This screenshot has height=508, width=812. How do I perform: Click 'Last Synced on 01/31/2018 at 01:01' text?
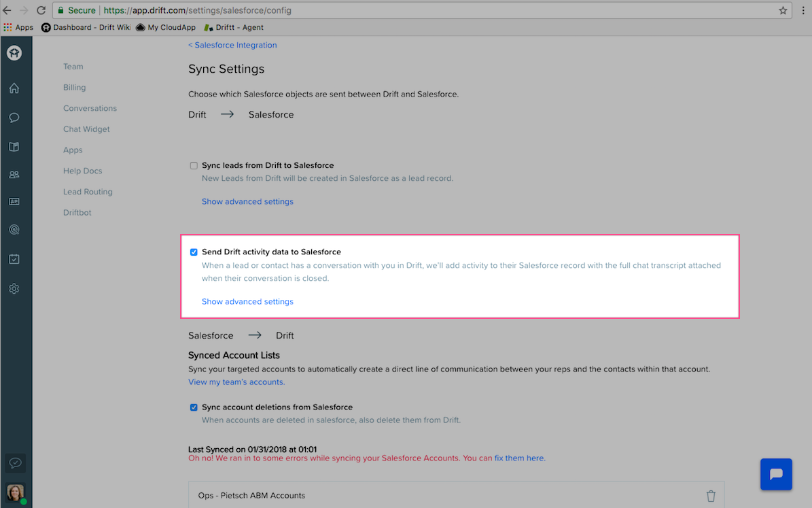(252, 450)
